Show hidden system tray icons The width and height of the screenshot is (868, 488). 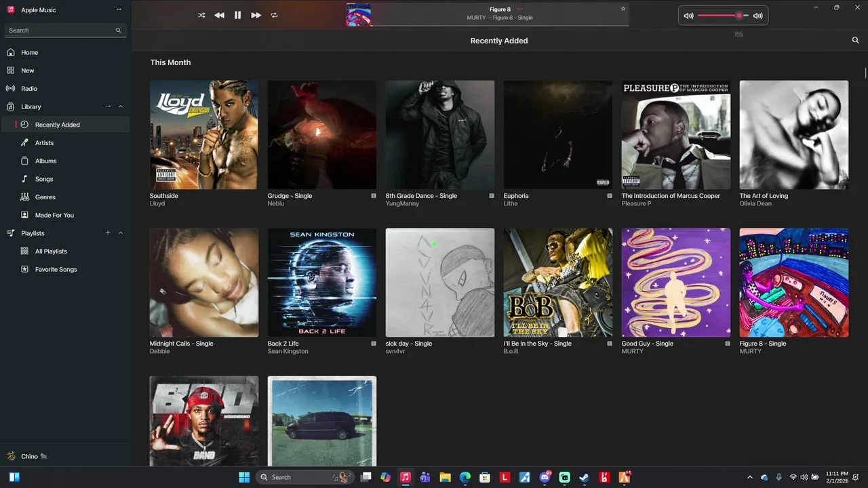[749, 477]
